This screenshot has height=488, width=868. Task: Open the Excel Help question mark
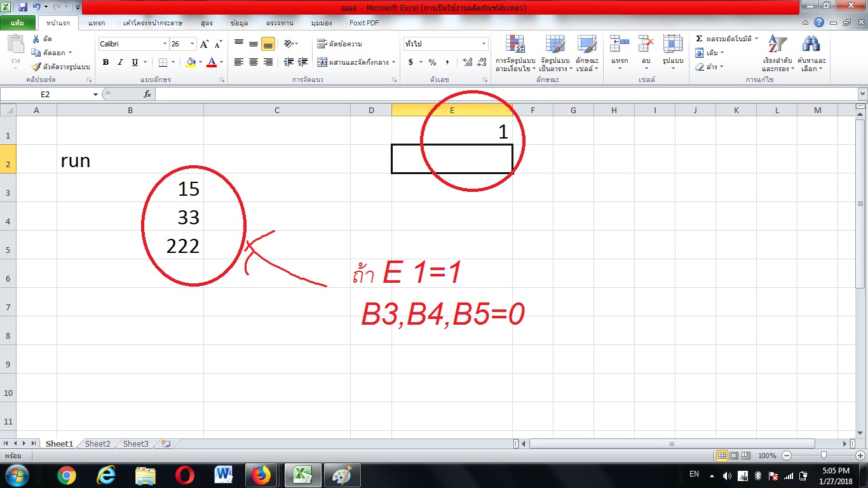(819, 22)
